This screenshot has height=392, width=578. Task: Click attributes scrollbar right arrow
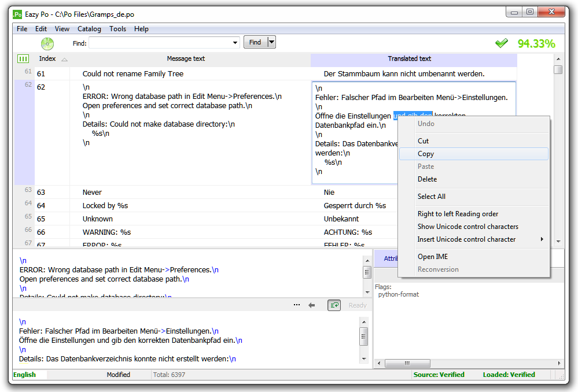[559, 363]
